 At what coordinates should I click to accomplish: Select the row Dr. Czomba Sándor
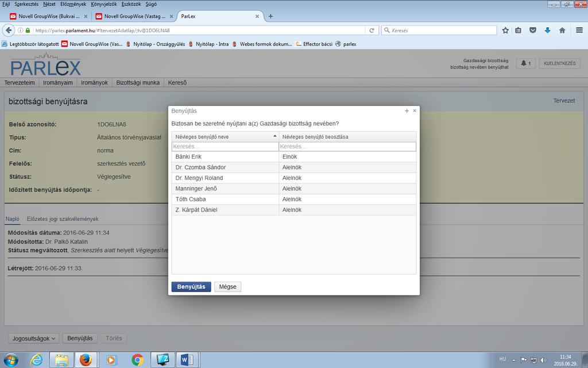pos(294,167)
